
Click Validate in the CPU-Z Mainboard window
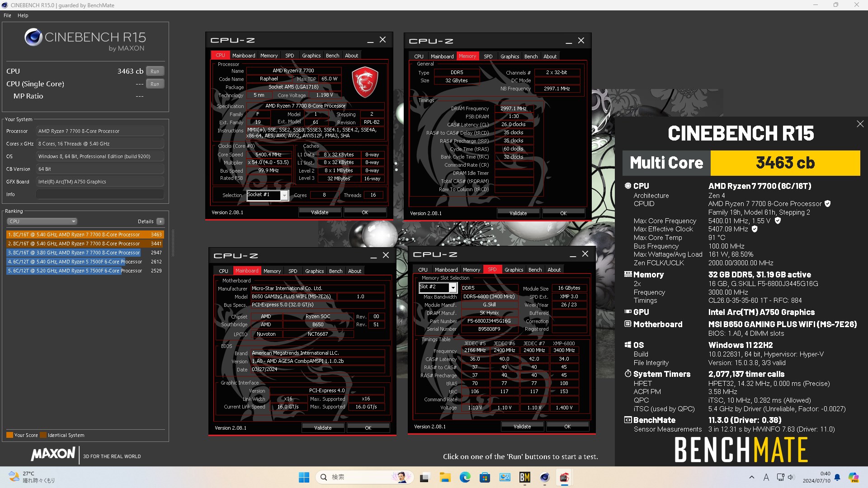(323, 428)
